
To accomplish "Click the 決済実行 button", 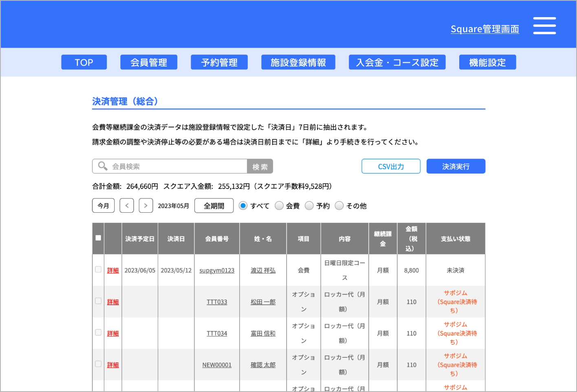I will click(456, 166).
